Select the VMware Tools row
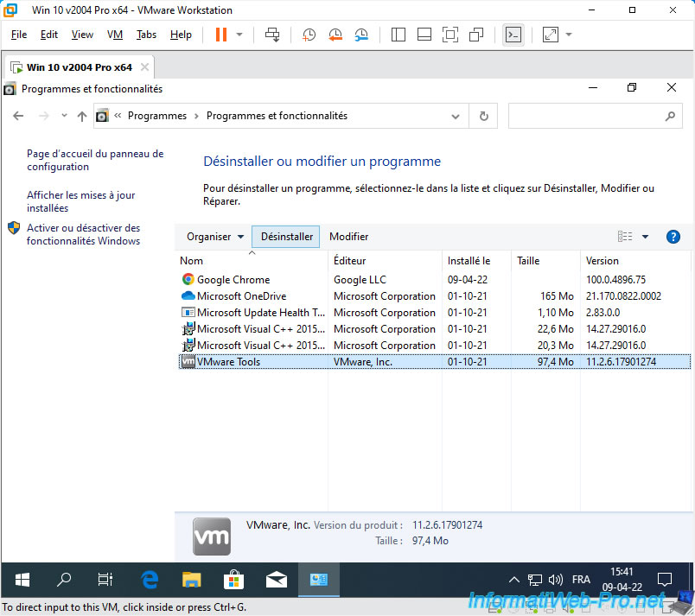Image resolution: width=695 pixels, height=616 pixels. coord(434,362)
